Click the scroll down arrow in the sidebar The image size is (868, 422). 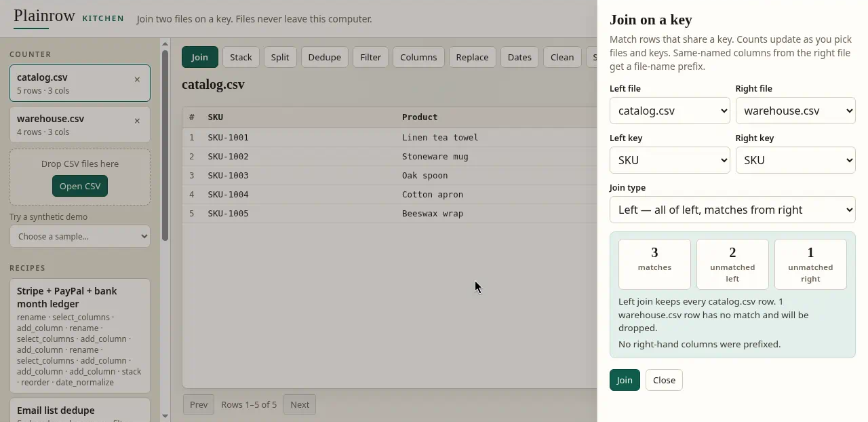[x=165, y=415]
